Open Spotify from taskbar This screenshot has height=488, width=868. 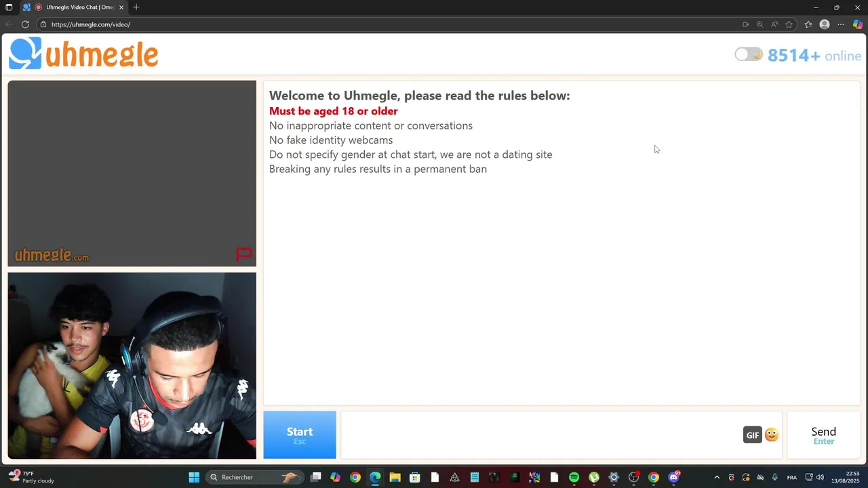point(574,477)
